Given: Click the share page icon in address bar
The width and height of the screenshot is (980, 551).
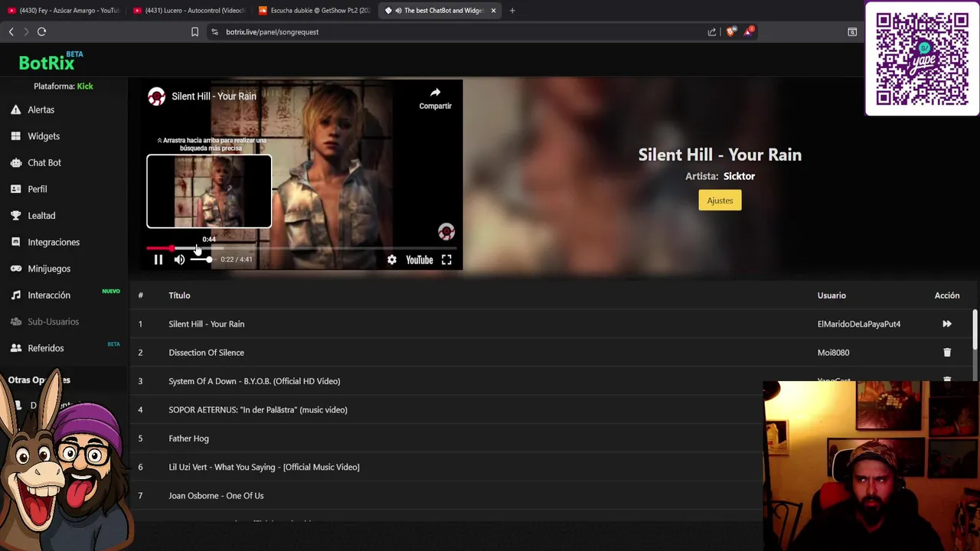Looking at the screenshot, I should pyautogui.click(x=711, y=32).
